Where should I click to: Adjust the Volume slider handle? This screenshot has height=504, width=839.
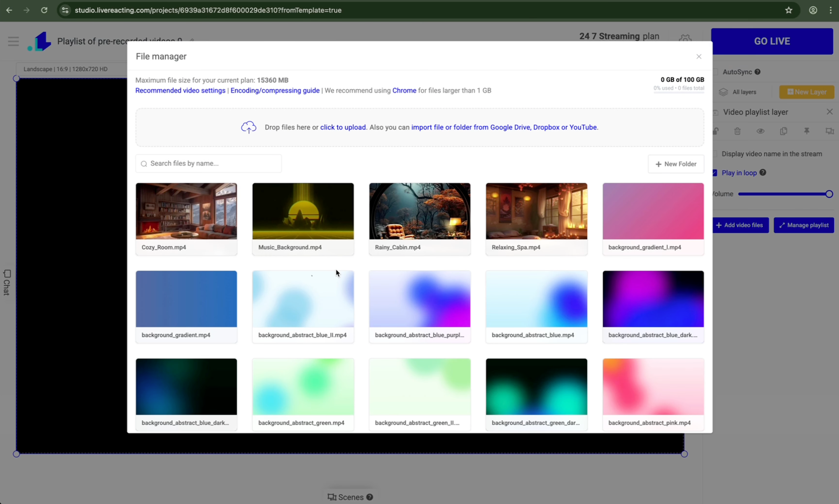[x=829, y=194]
